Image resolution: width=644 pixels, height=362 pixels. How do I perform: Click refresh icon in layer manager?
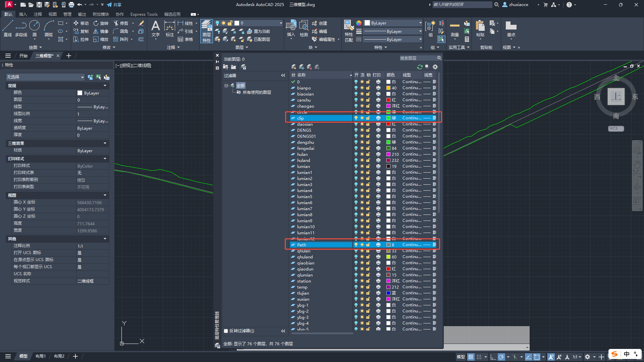tap(420, 67)
